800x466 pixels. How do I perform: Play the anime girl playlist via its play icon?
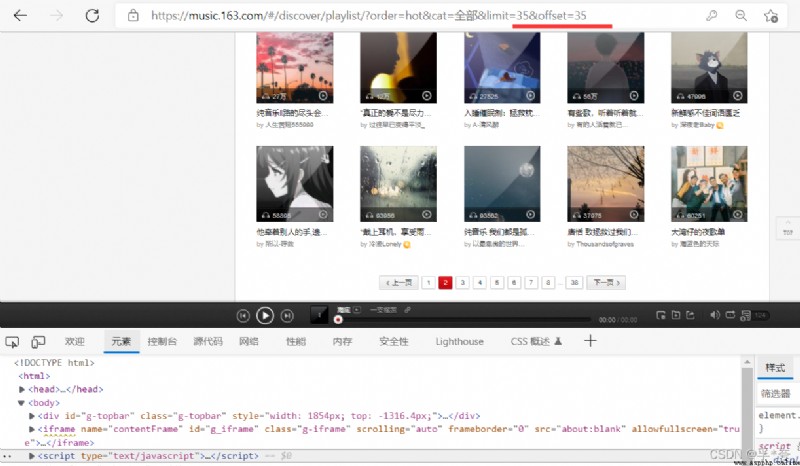point(323,214)
